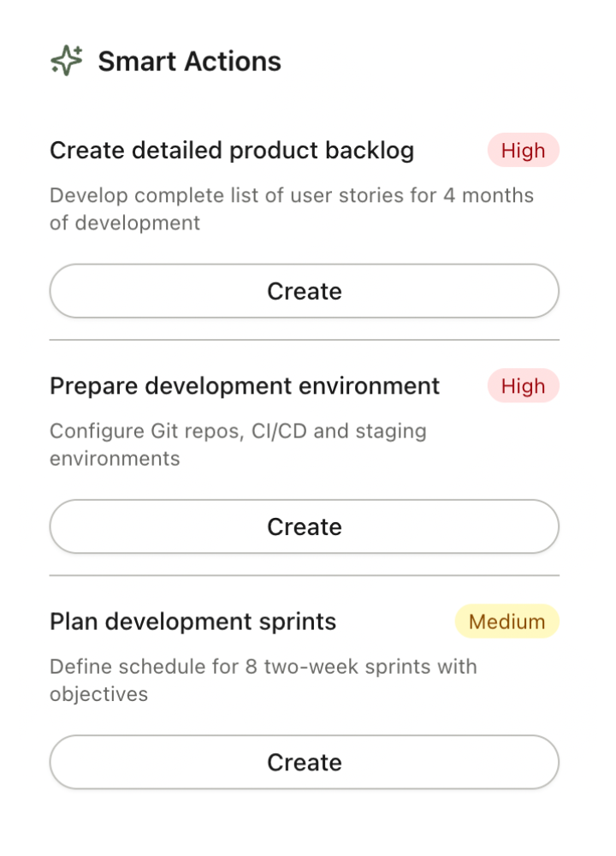Select the Git repos and staging environments description
This screenshot has height=856, width=616.
pos(238,444)
